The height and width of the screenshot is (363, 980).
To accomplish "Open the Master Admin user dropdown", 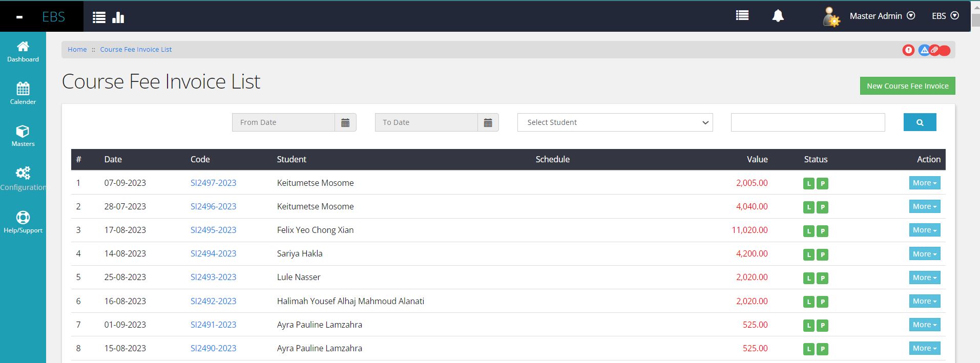I will [x=881, y=16].
